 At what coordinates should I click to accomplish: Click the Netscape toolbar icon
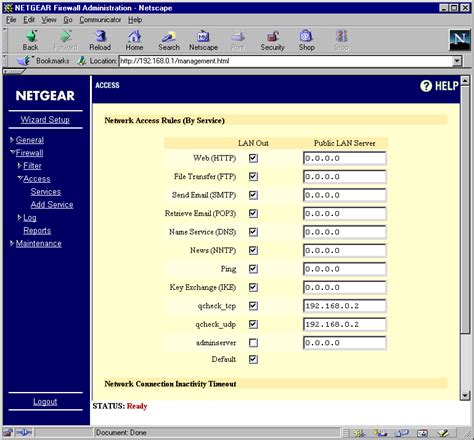click(203, 36)
